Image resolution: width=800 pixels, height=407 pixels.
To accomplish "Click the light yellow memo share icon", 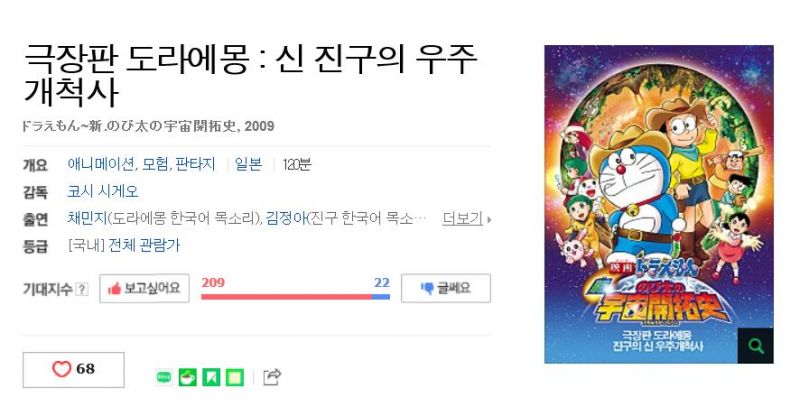I will point(235,377).
